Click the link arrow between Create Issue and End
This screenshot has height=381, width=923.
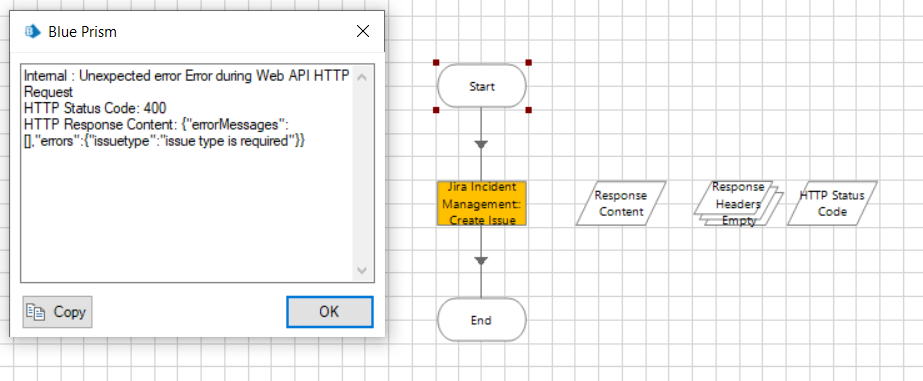tap(482, 261)
